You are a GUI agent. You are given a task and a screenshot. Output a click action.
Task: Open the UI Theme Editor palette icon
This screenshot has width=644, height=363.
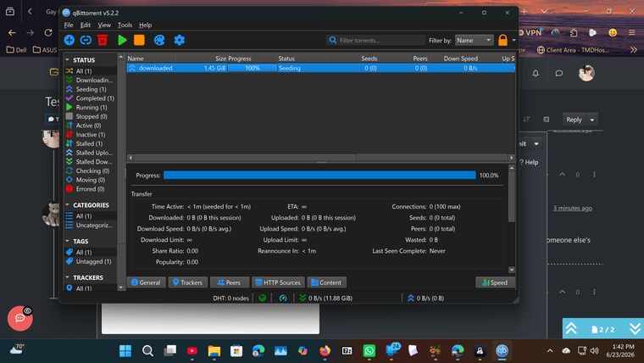coord(159,40)
